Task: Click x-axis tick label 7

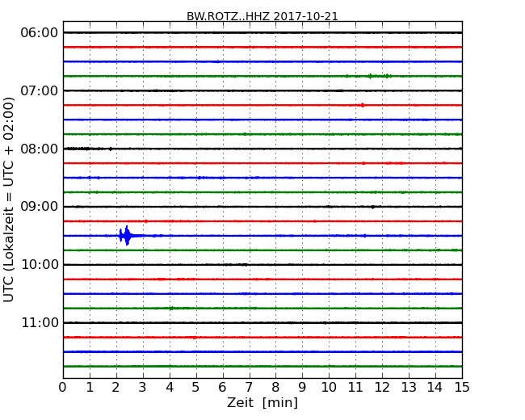Action: point(249,388)
